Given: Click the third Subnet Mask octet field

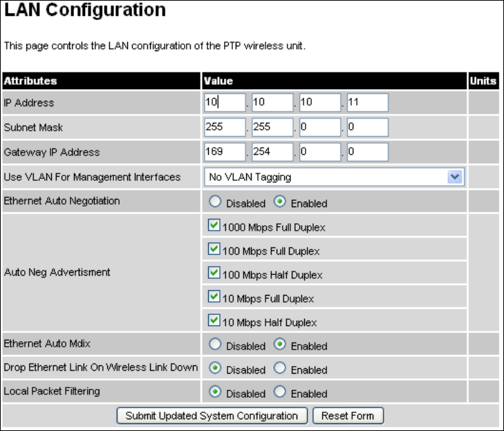Looking at the screenshot, I should (320, 127).
